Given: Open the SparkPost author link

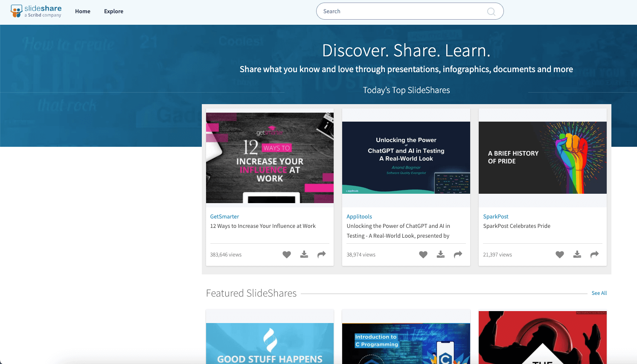Looking at the screenshot, I should [x=496, y=217].
